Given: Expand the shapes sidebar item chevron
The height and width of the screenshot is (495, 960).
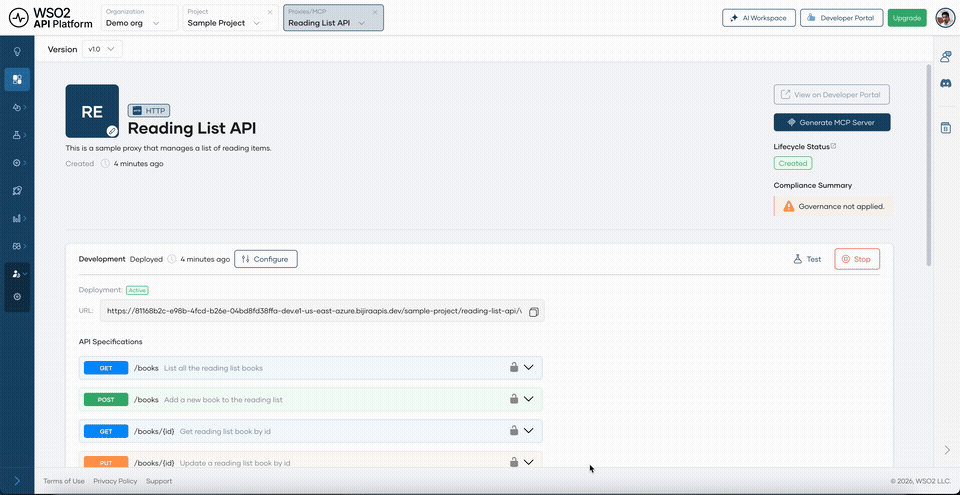Looking at the screenshot, I should pos(25,107).
